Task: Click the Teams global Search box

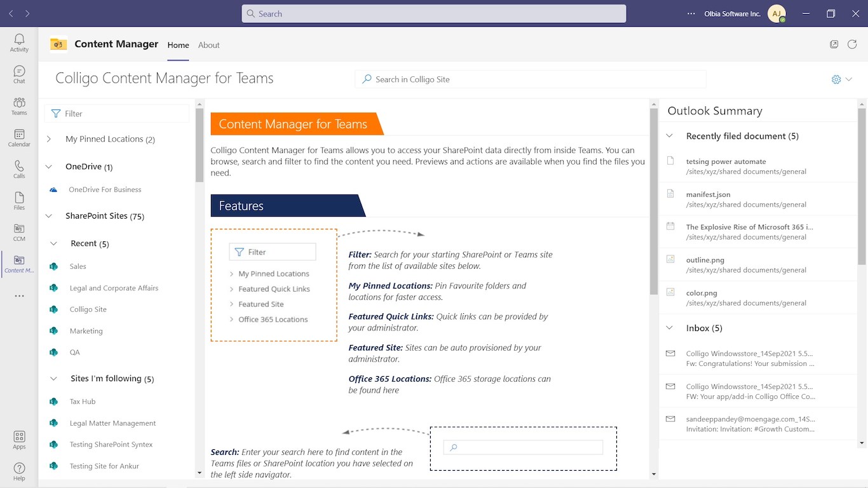Action: tap(434, 13)
